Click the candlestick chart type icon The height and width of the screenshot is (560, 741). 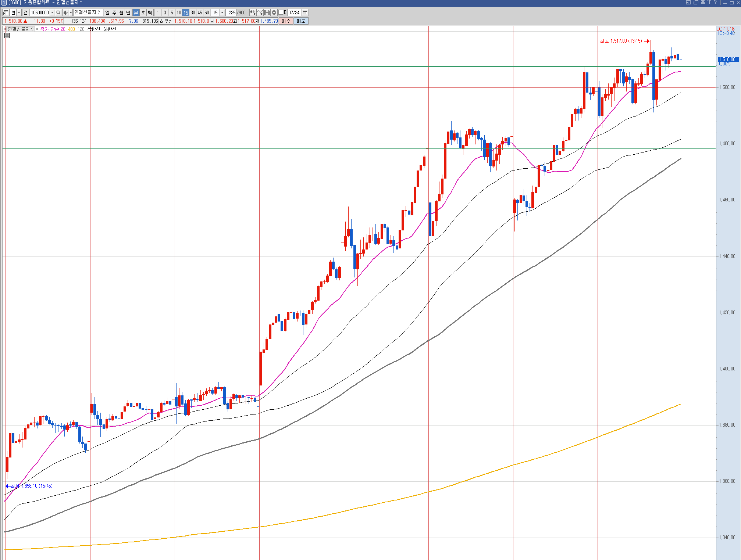pos(253,12)
